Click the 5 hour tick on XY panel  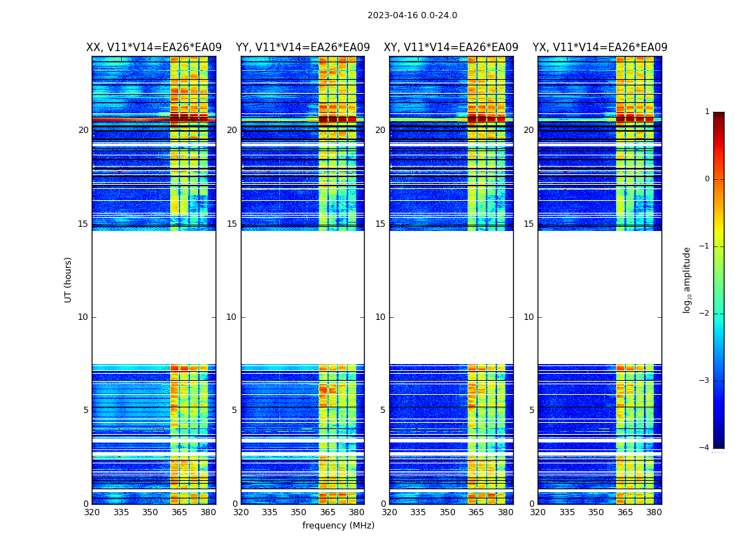382,410
